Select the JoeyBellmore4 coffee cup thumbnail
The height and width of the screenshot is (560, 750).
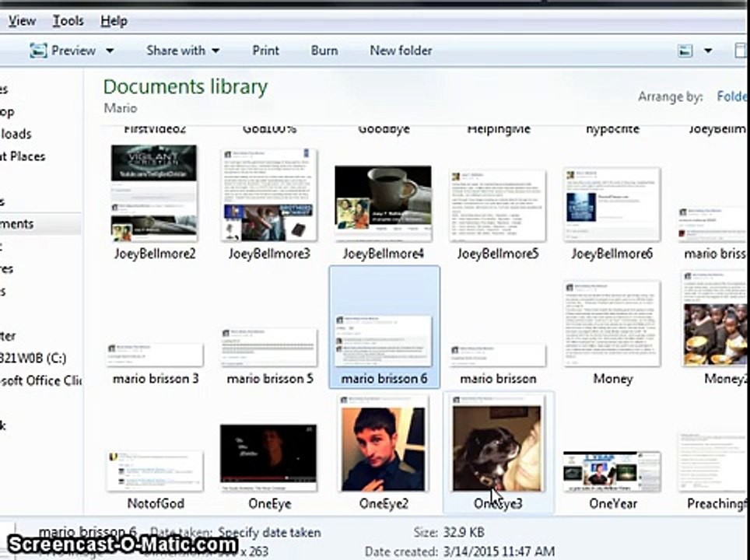click(x=383, y=203)
